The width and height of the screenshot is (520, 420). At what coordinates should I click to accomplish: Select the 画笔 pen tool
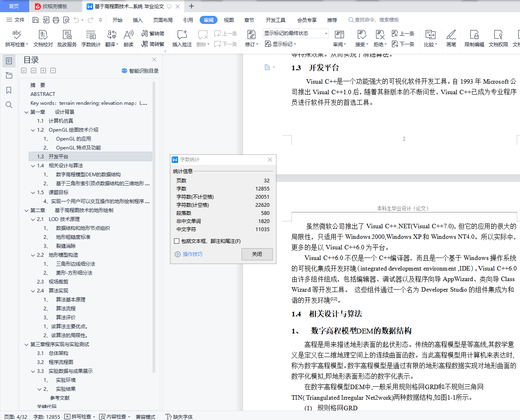(x=451, y=39)
